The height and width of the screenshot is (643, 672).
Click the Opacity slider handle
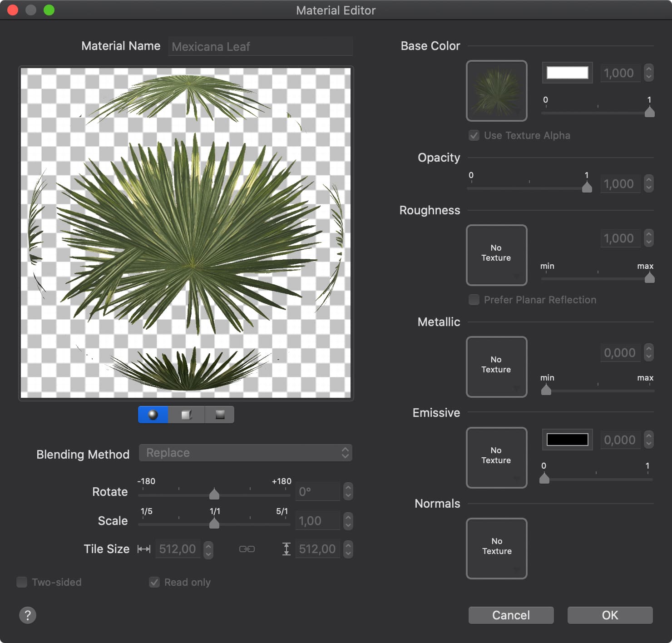(587, 187)
